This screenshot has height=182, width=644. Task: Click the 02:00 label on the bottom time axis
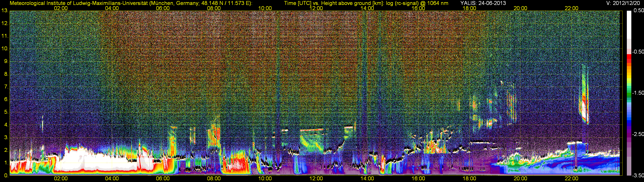[61, 179]
